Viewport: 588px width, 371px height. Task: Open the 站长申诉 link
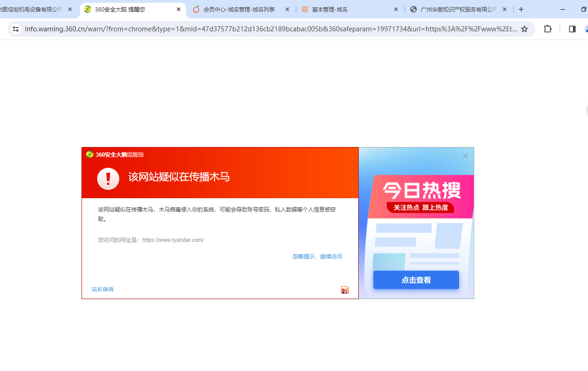point(103,289)
